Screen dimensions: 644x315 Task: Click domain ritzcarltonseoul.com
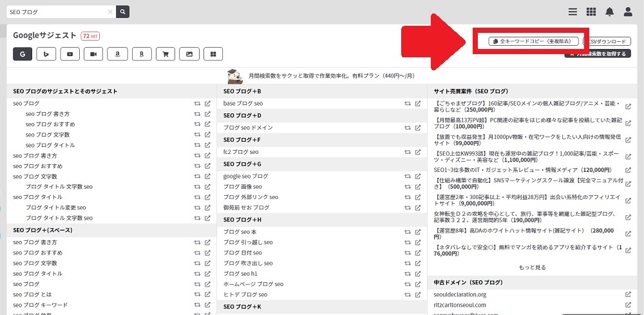(460, 305)
